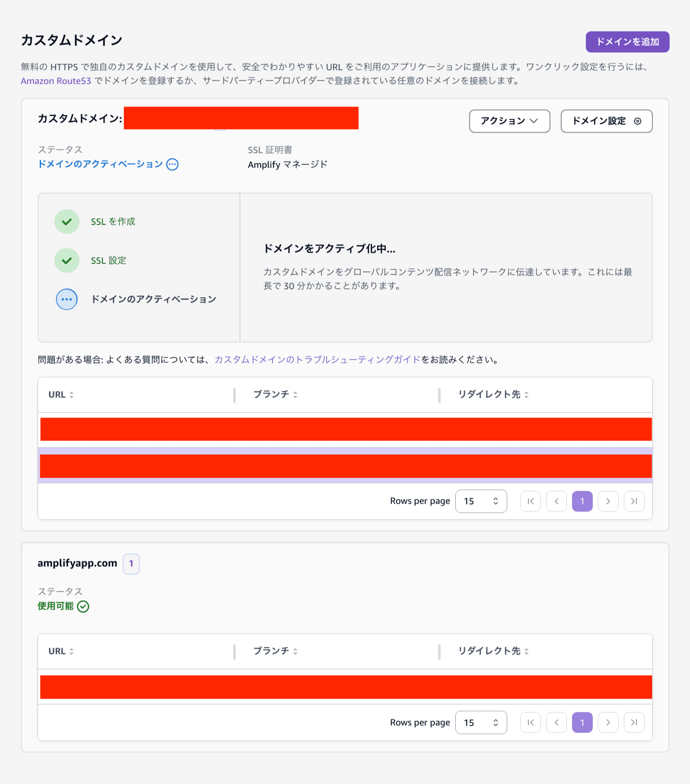Sort custom domain table by ブランチ

pyautogui.click(x=275, y=394)
